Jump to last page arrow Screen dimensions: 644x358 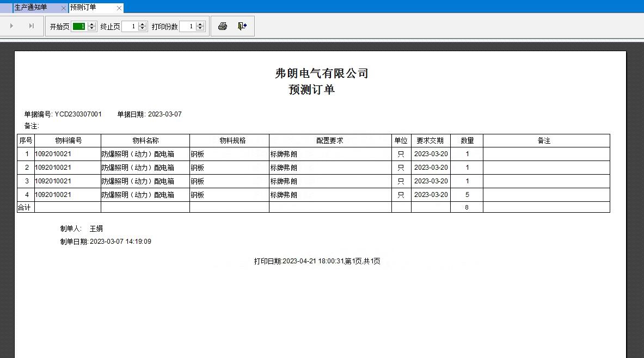32,26
